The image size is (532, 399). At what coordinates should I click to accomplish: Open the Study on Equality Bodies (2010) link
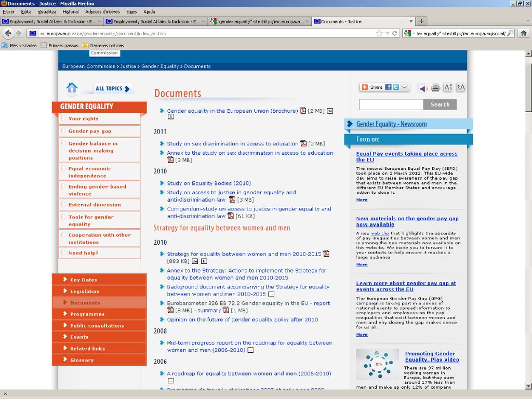tap(209, 183)
